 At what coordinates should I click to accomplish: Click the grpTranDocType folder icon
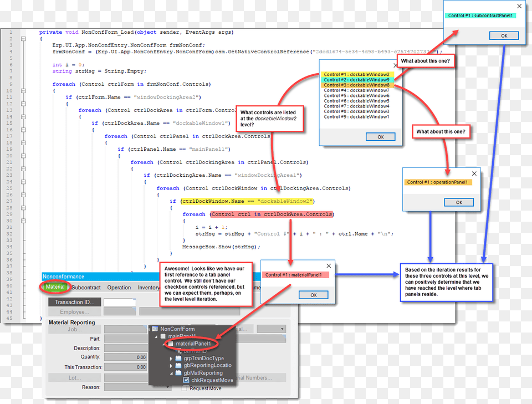(178, 359)
